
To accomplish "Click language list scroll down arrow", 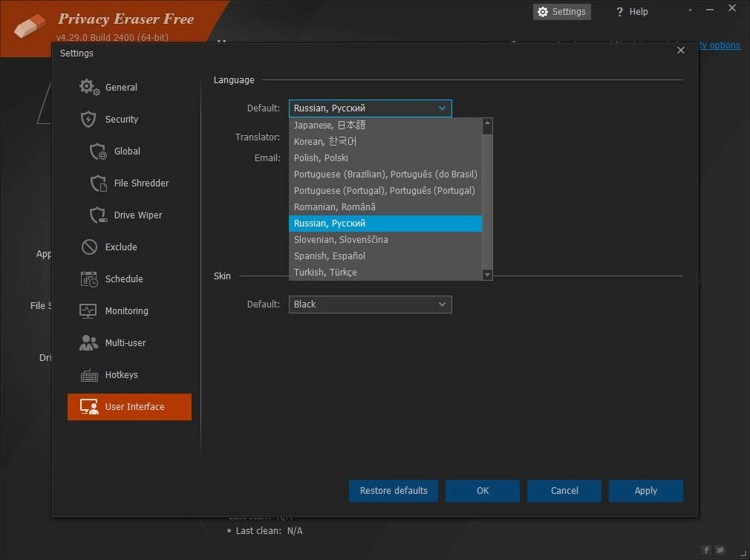I will point(487,275).
